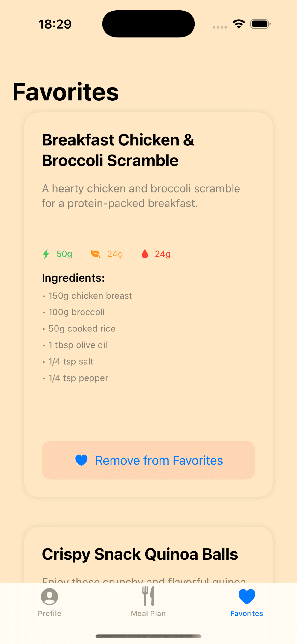Tap the 150g chicken breast ingredient
Viewport: 297px width, 644px height.
[90, 296]
